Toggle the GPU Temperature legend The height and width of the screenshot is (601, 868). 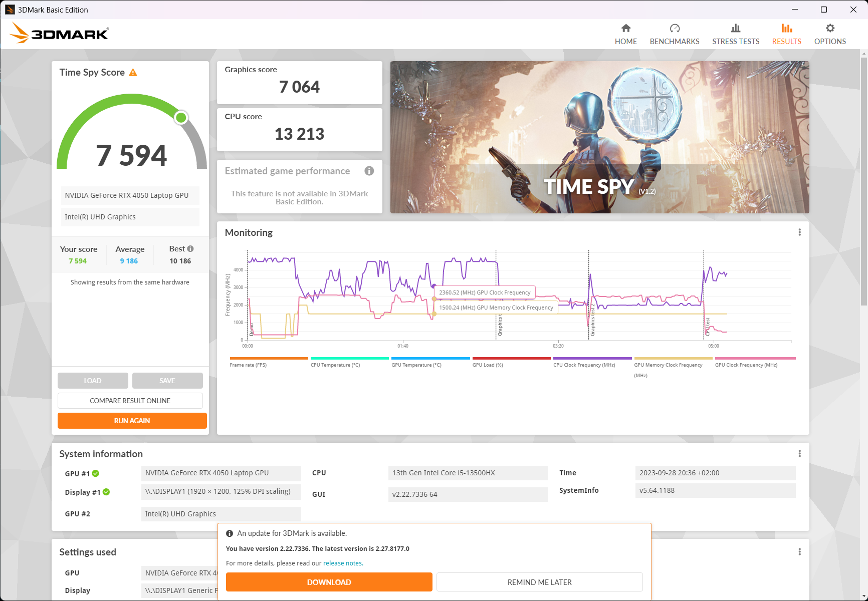click(x=430, y=362)
